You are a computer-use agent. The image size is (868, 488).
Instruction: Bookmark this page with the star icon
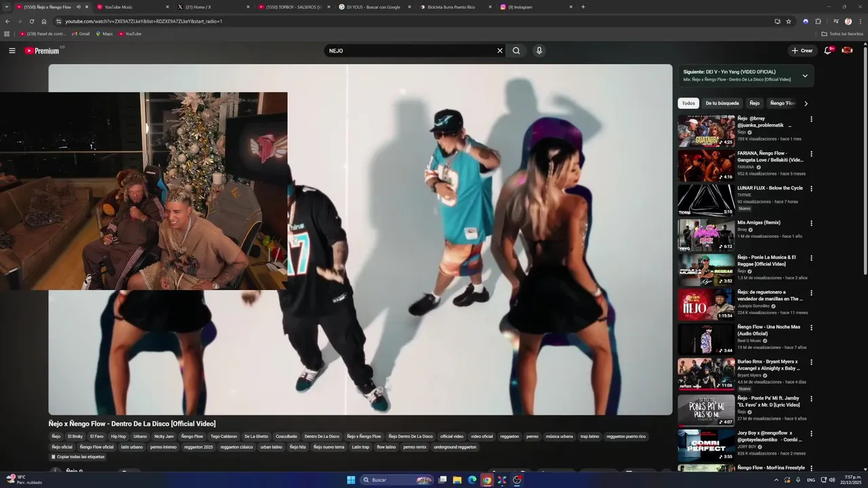point(789,21)
